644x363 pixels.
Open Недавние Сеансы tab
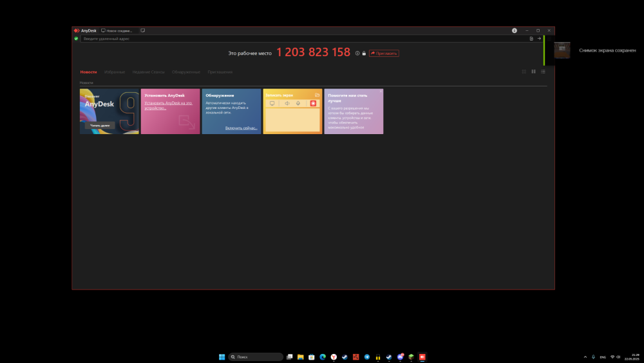[x=148, y=72]
